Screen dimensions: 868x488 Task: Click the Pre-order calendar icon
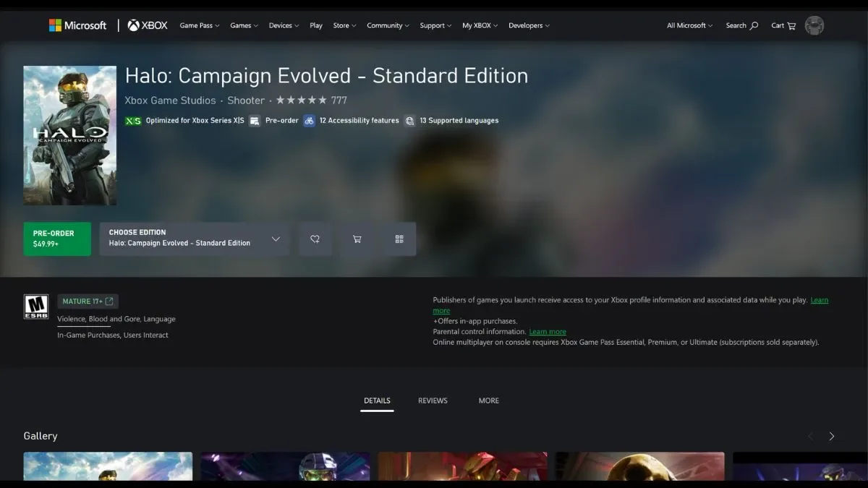pos(255,121)
